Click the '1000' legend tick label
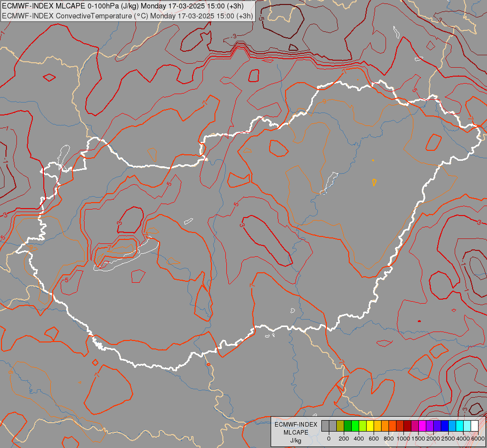 coord(403,439)
